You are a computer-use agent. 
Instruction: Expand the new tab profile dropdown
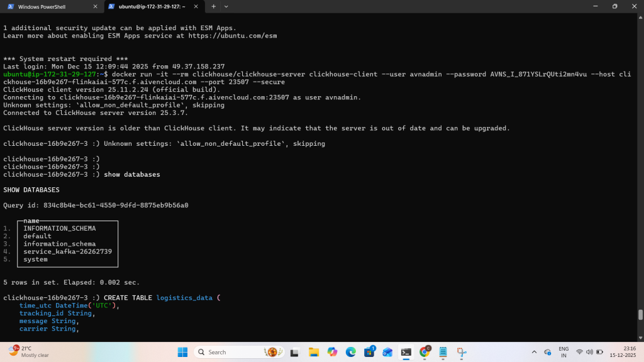point(226,6)
